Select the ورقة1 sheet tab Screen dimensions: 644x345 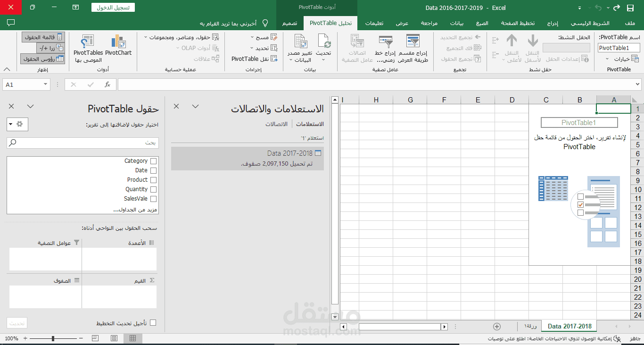530,326
